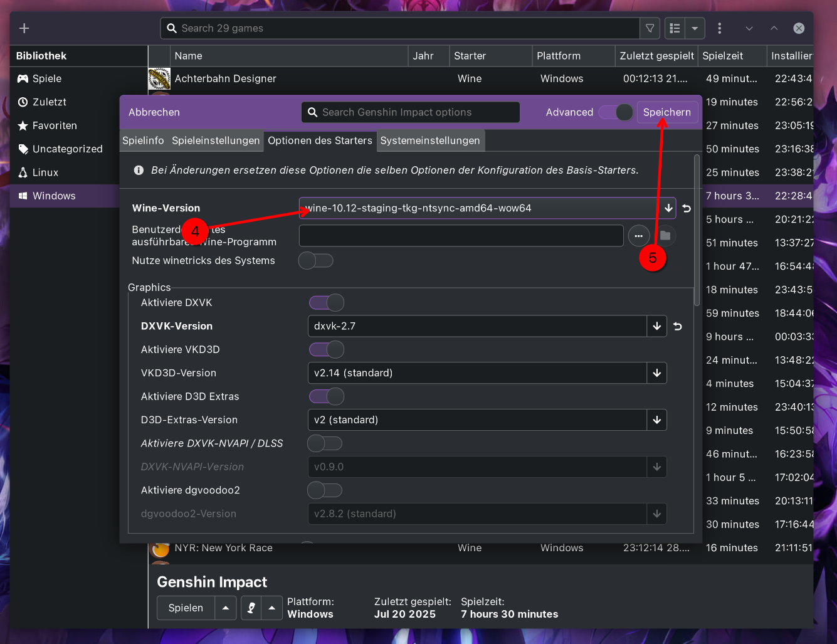Click Abbrechen to cancel dialog
Viewport: 837px width, 644px height.
(154, 112)
